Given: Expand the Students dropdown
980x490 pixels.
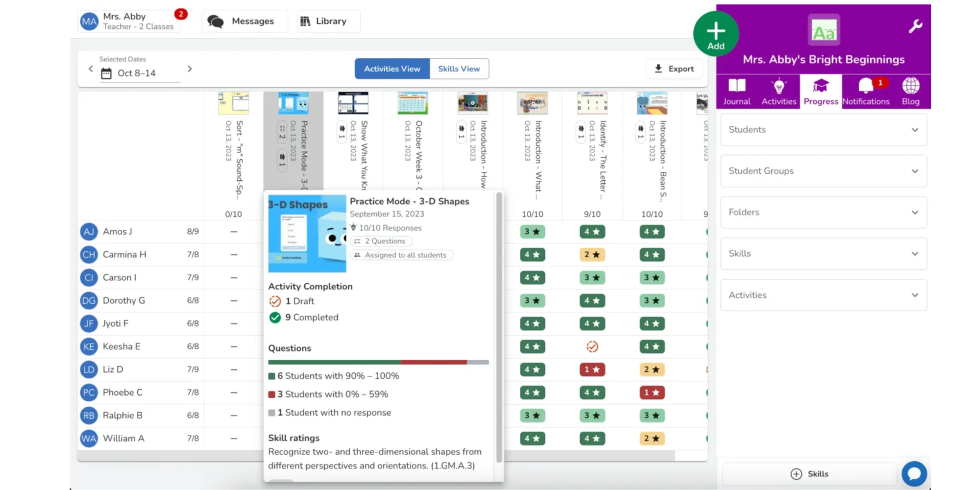Looking at the screenshot, I should 823,130.
